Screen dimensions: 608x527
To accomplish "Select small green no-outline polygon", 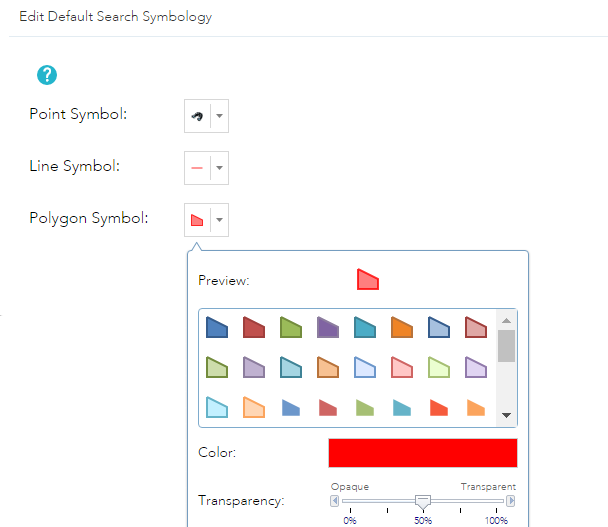I will [x=365, y=408].
